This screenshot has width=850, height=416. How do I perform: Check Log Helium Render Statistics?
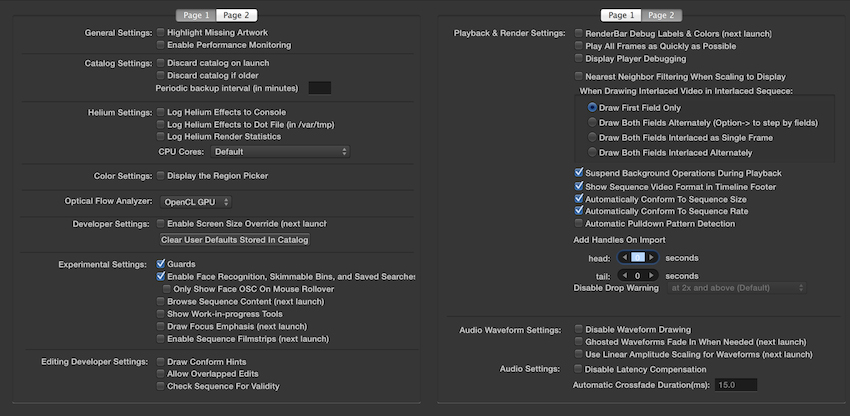coord(161,136)
